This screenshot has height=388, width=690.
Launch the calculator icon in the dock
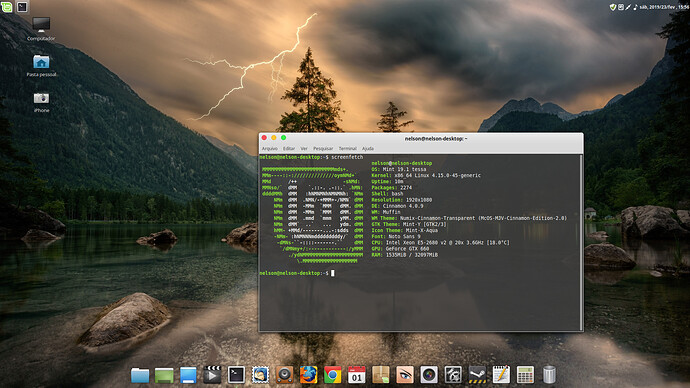tap(525, 375)
